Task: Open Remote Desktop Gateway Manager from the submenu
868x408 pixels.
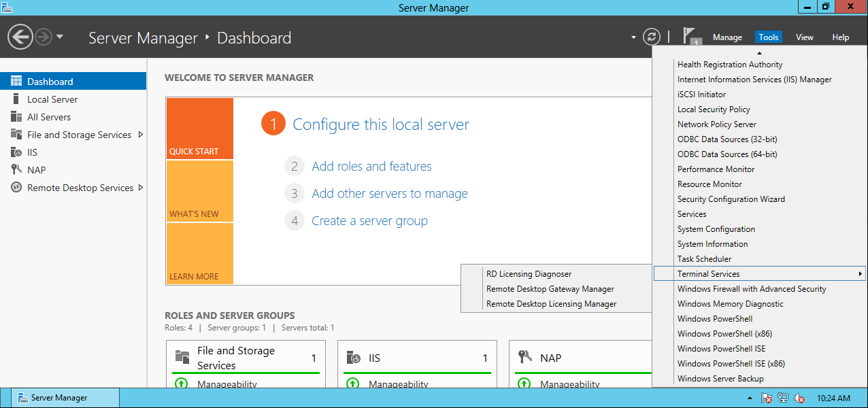Action: pos(550,288)
